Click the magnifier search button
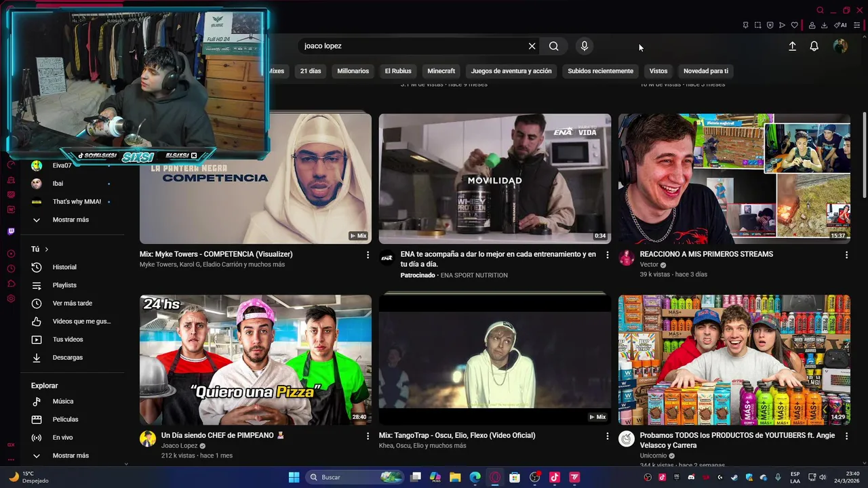868x488 pixels. click(554, 46)
